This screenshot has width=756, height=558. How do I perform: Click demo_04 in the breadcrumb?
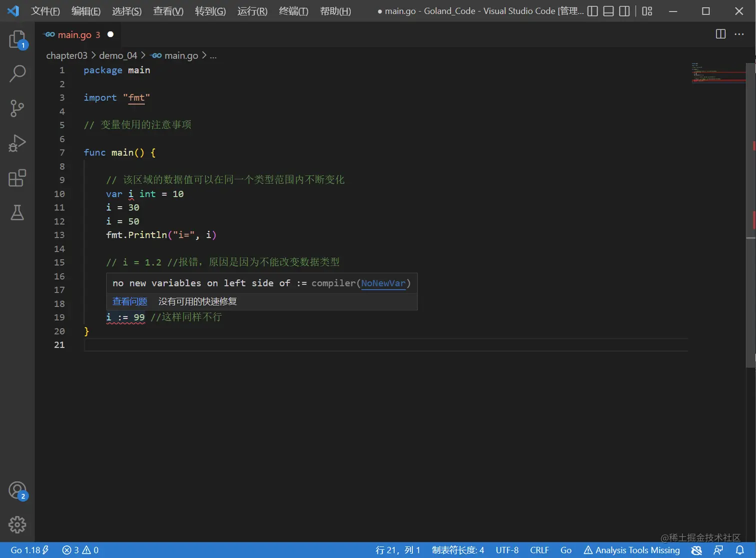tap(118, 56)
